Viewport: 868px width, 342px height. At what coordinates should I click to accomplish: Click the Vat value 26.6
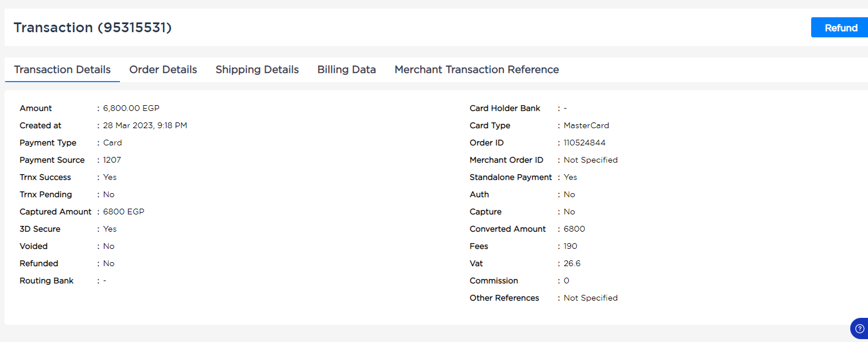pos(572,263)
